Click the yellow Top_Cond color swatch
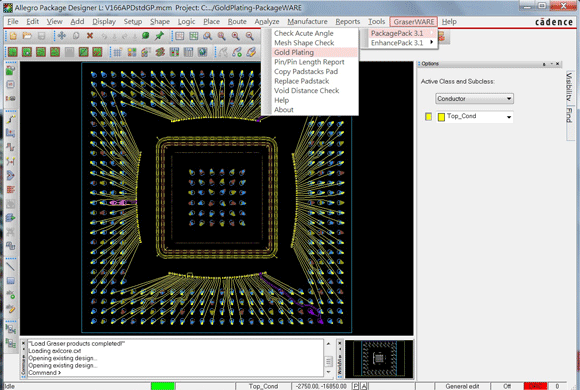 click(x=428, y=117)
